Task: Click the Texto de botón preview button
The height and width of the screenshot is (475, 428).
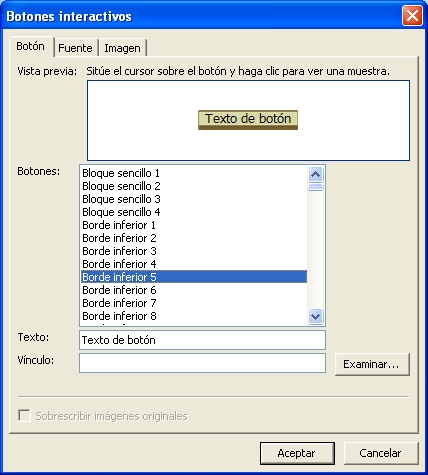Action: 248,120
